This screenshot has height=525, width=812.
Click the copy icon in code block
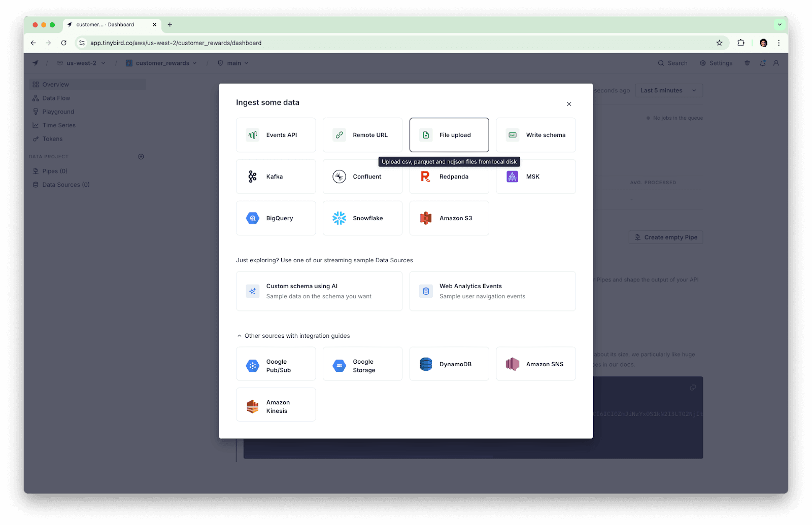[693, 388]
